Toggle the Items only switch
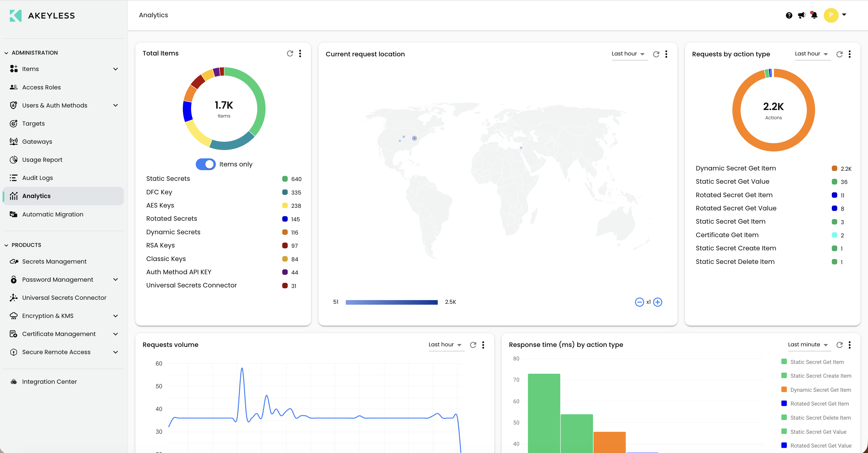The width and height of the screenshot is (868, 453). tap(206, 164)
